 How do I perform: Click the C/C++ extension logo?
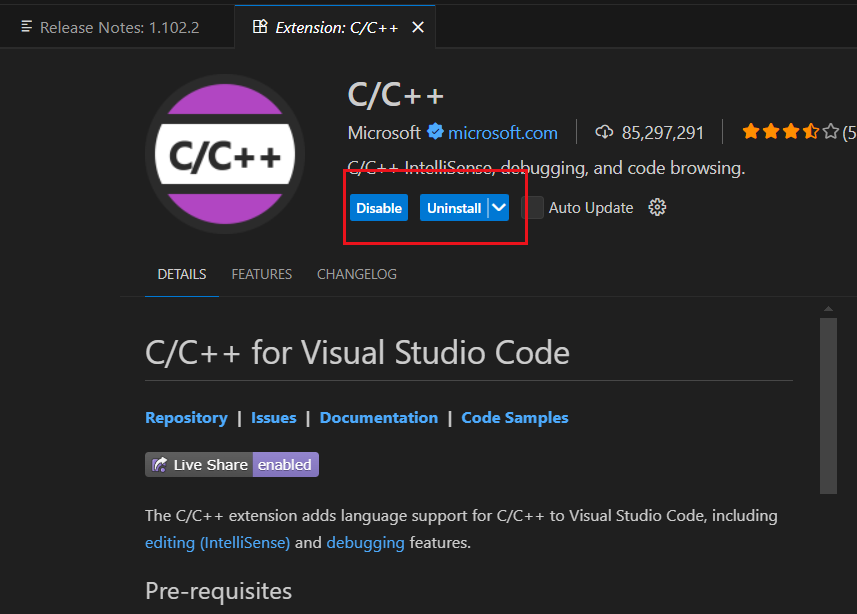pos(225,154)
